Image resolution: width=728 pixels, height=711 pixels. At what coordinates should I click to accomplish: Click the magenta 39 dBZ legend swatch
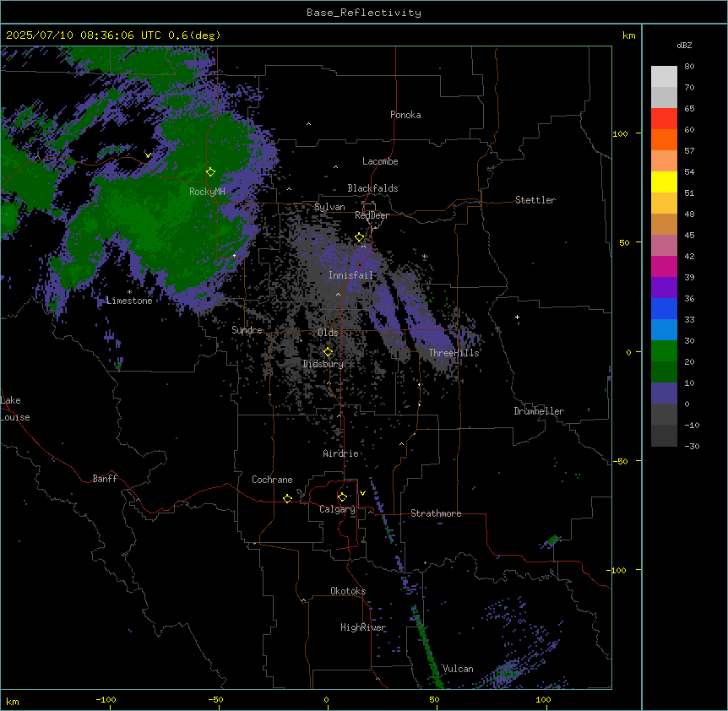tap(664, 266)
